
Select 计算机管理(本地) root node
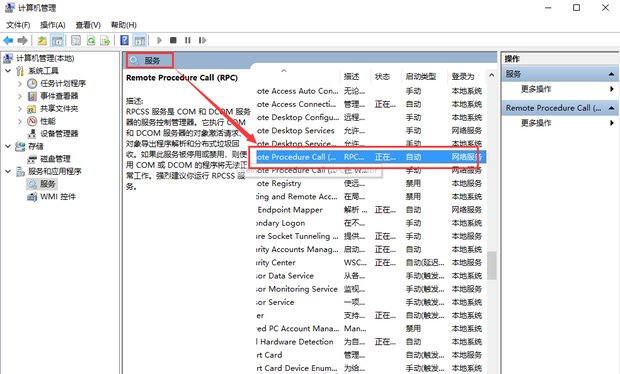(45, 59)
